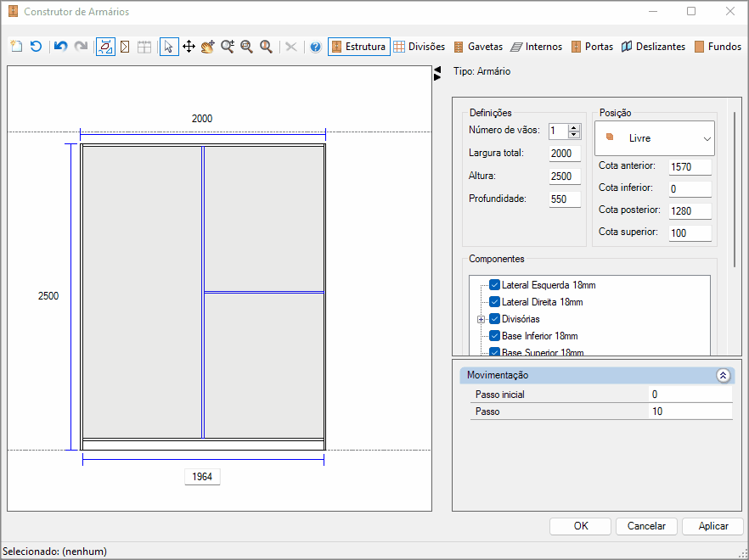Viewport: 749px width, 560px height.
Task: Uncheck Lateral Direita 18mm checkbox
Action: [495, 302]
